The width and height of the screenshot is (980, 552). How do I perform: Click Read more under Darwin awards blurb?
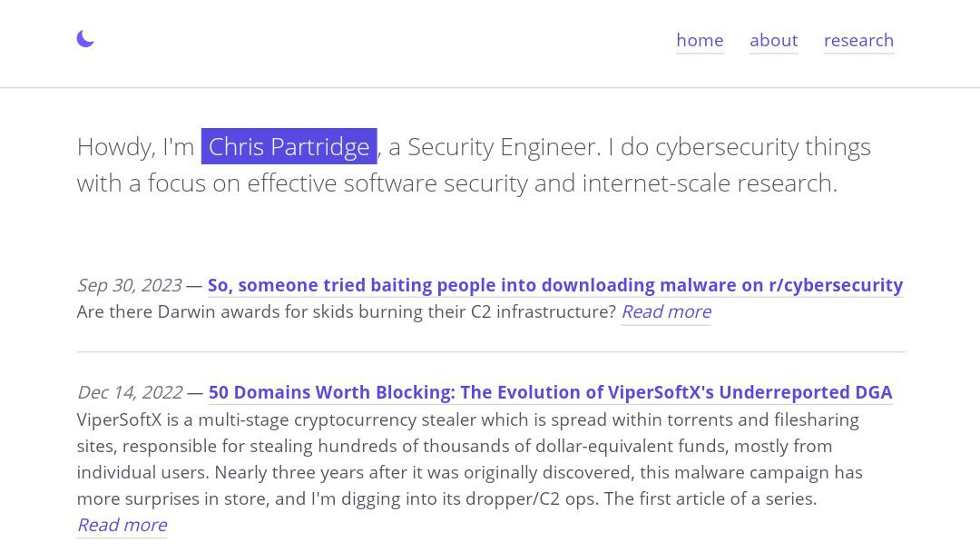666,311
